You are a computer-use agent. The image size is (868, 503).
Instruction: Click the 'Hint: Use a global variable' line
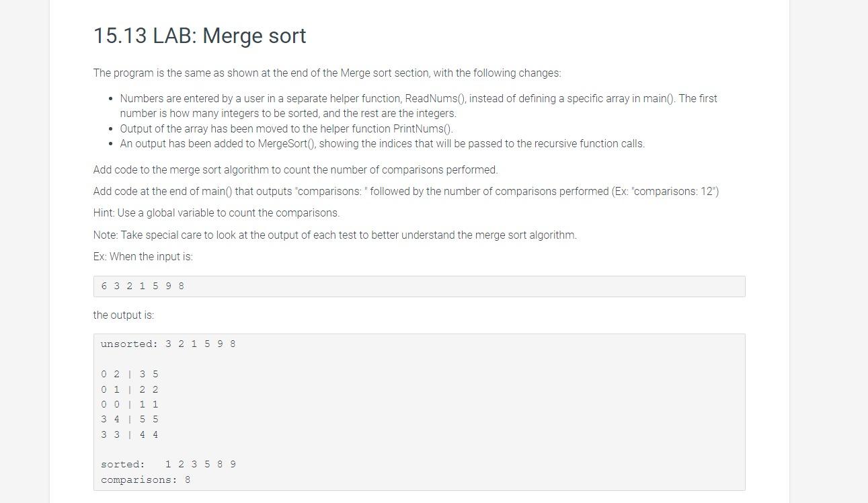click(x=216, y=213)
